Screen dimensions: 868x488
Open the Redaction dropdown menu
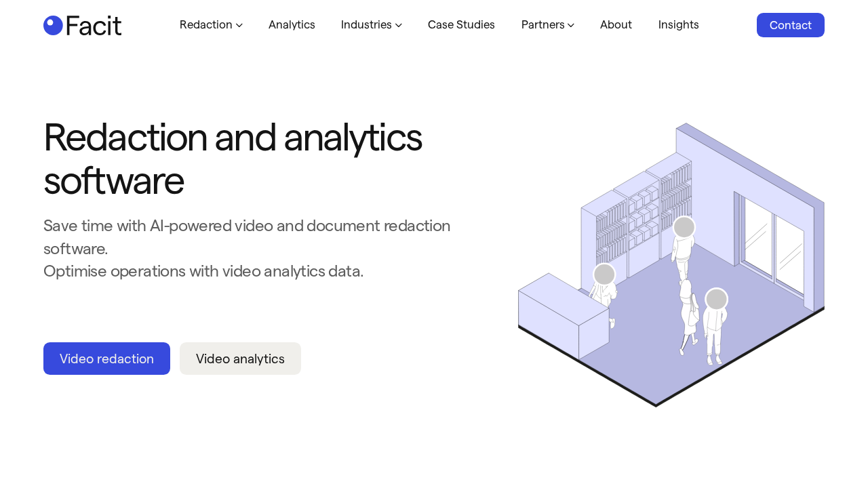pyautogui.click(x=206, y=24)
